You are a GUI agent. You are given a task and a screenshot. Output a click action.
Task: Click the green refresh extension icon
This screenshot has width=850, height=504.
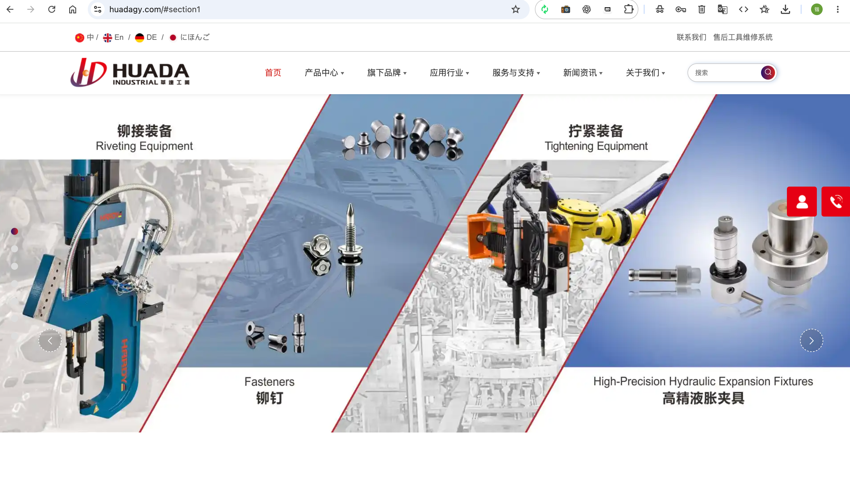tap(544, 9)
